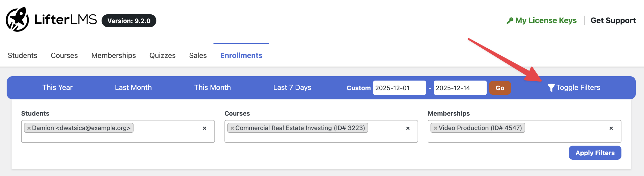This screenshot has height=176, width=644.
Task: Open the Sales reporting tab
Action: pos(198,55)
